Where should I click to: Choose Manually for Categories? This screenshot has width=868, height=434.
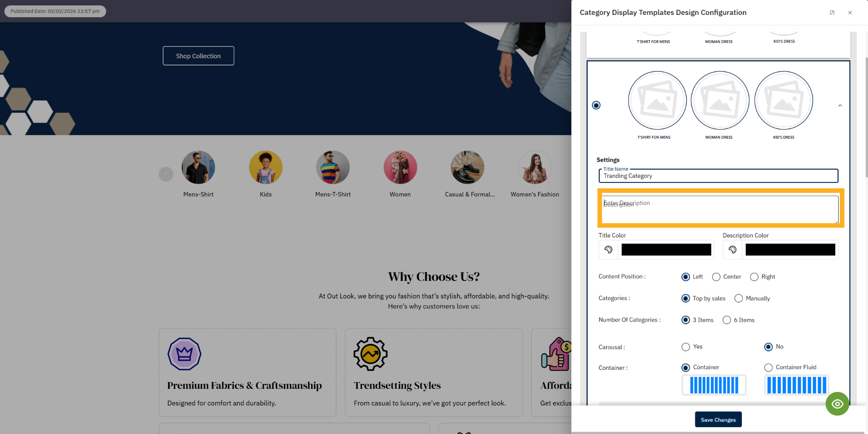point(739,298)
